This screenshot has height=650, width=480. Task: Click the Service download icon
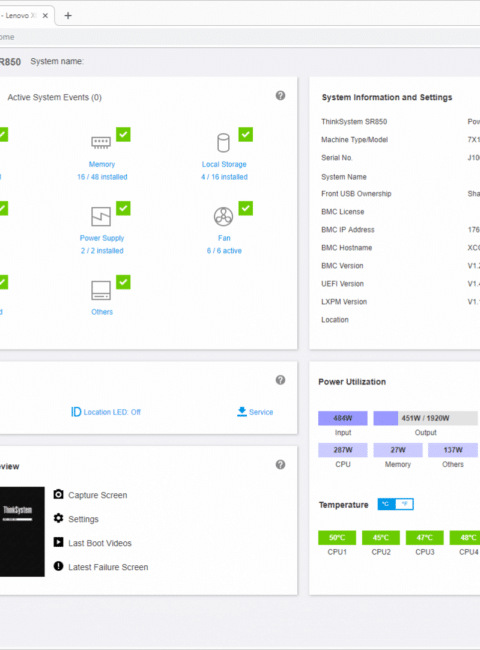[x=242, y=412]
